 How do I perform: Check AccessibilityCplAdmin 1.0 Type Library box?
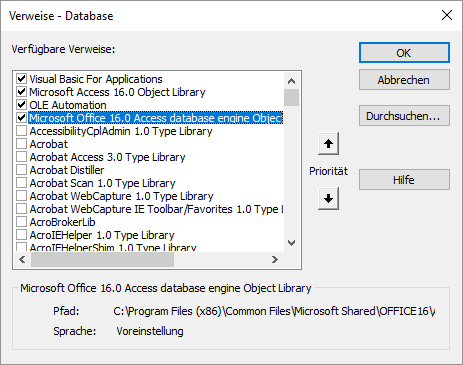tap(22, 131)
